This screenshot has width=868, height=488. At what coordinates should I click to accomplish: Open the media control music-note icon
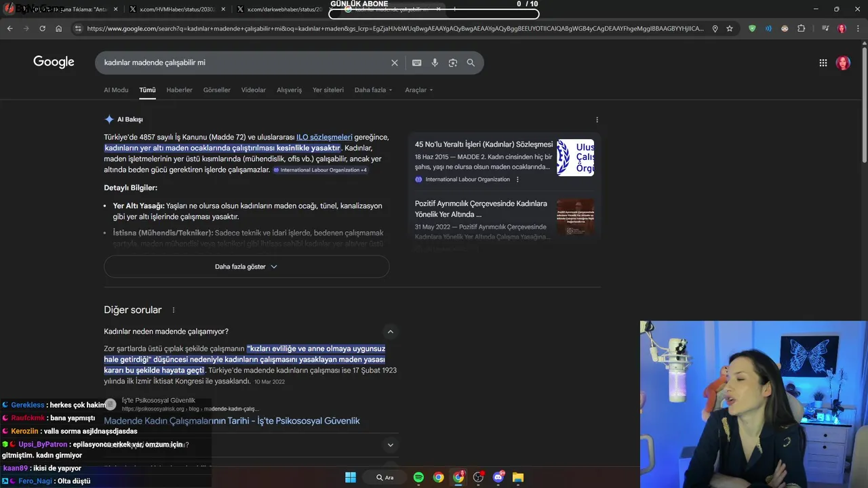pyautogui.click(x=825, y=28)
